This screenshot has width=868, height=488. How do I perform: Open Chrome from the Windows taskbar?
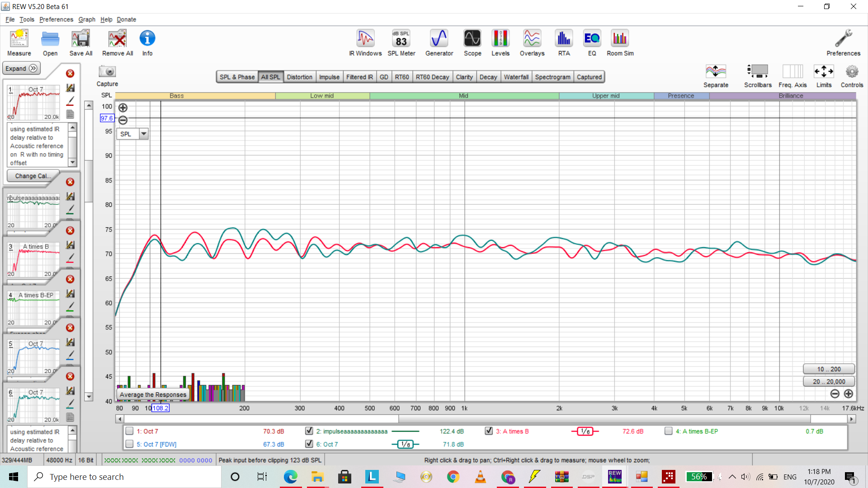[453, 477]
